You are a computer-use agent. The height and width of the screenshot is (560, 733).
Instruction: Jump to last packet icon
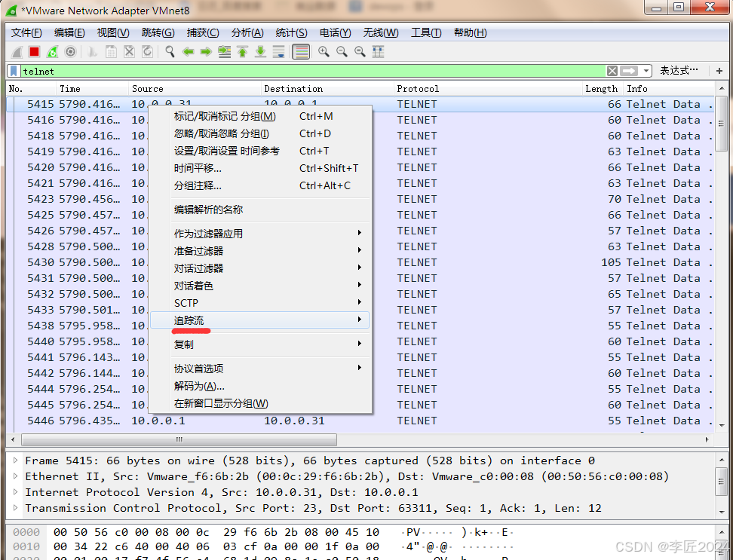pyautogui.click(x=260, y=52)
